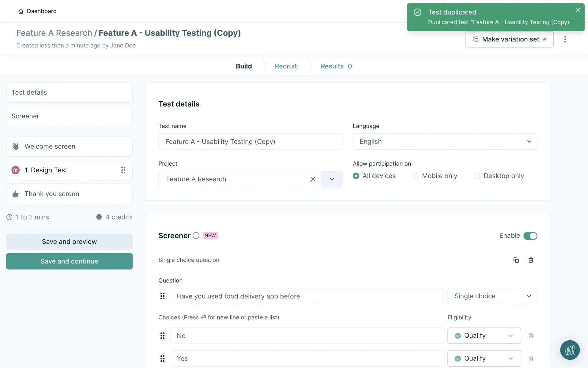Open the help chat widget icon
Viewport: 588px width, 368px height.
point(570,350)
